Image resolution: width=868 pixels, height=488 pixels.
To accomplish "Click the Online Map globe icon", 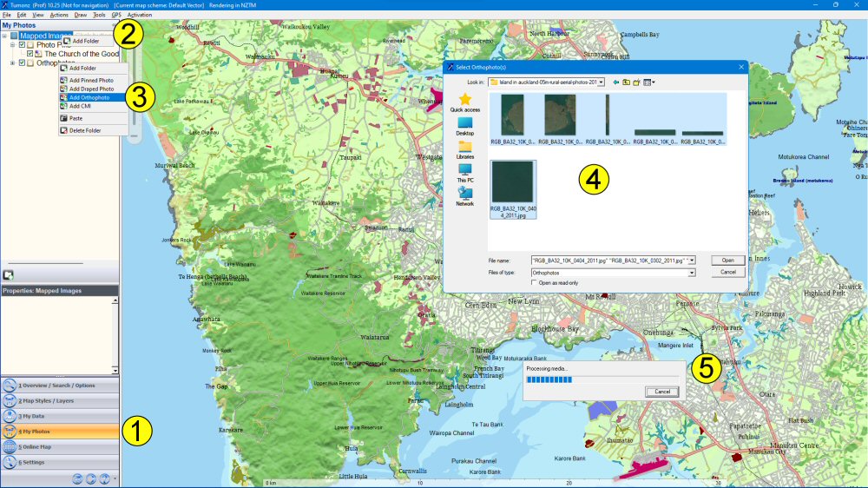I will point(9,446).
